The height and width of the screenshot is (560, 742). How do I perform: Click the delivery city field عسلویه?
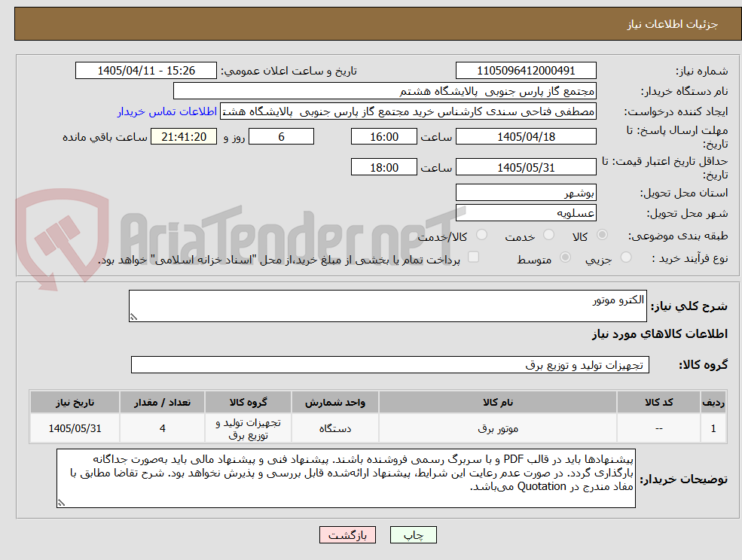(x=526, y=213)
